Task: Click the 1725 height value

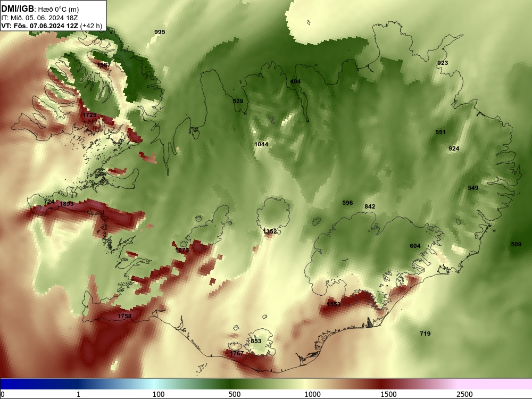Action: click(89, 115)
